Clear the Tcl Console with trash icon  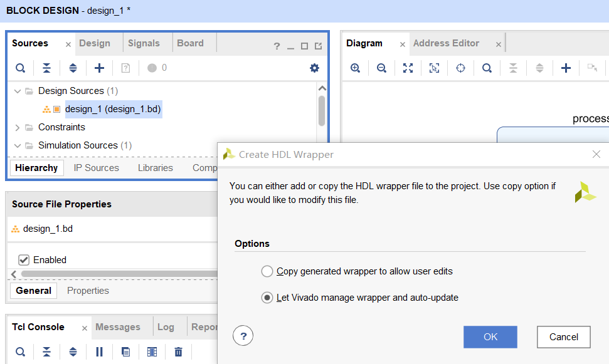(178, 352)
